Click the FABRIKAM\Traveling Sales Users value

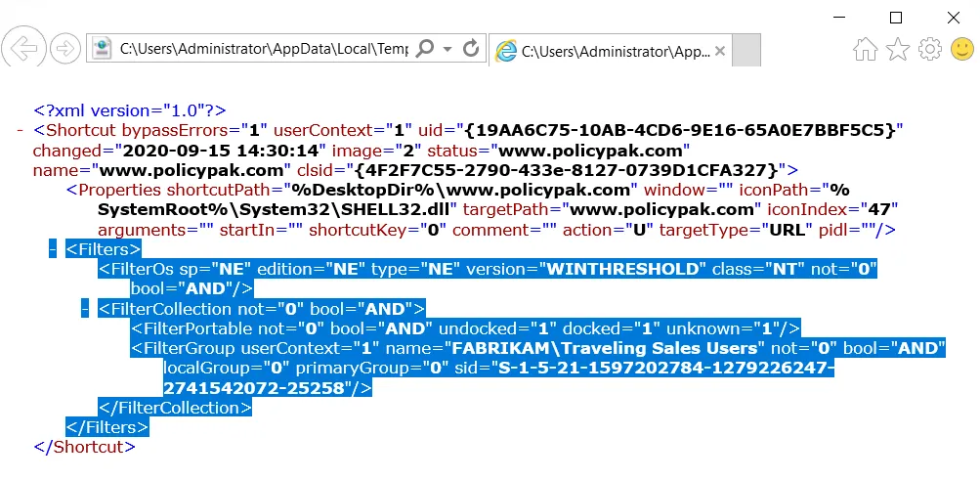coord(605,348)
